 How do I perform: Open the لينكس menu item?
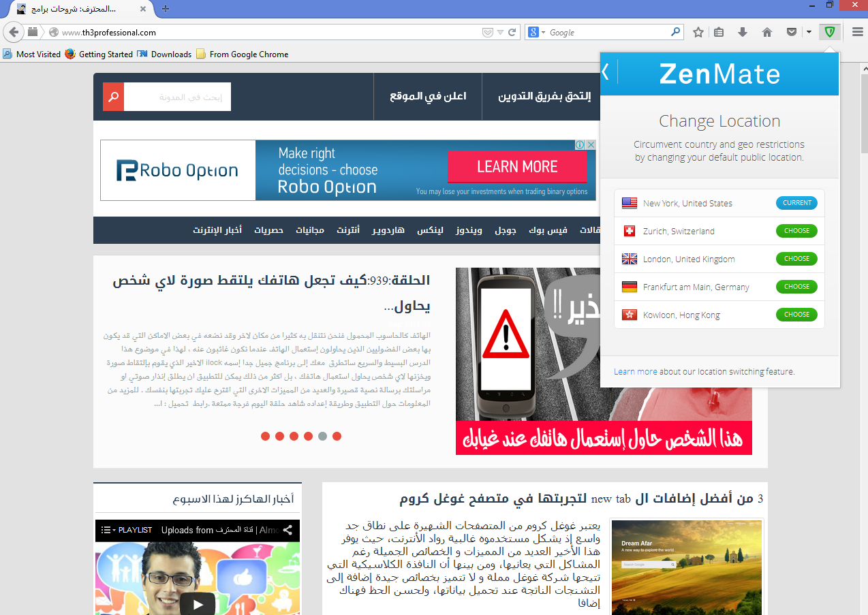(430, 230)
